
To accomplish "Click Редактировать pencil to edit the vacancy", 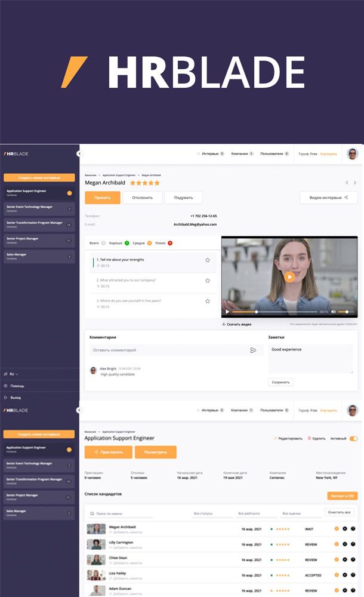I will [288, 439].
